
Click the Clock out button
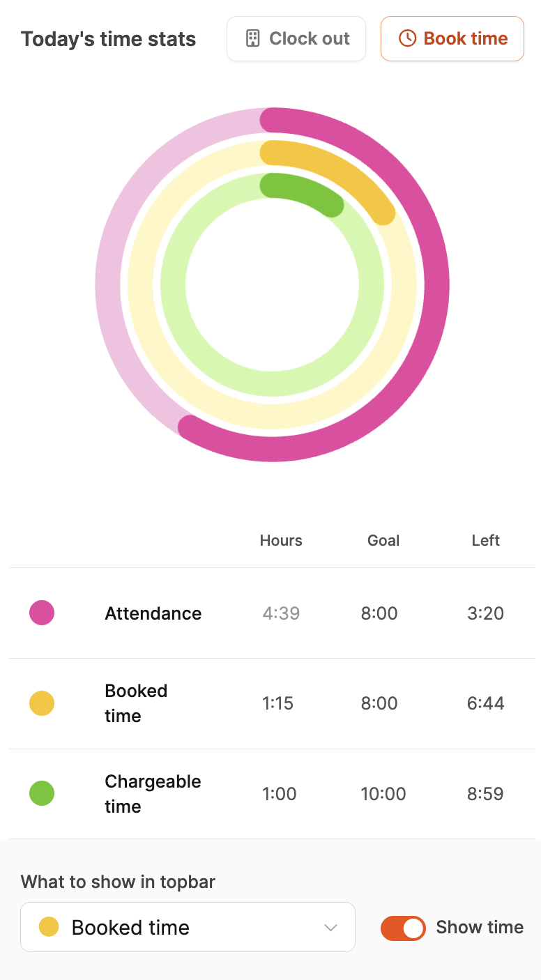point(296,38)
